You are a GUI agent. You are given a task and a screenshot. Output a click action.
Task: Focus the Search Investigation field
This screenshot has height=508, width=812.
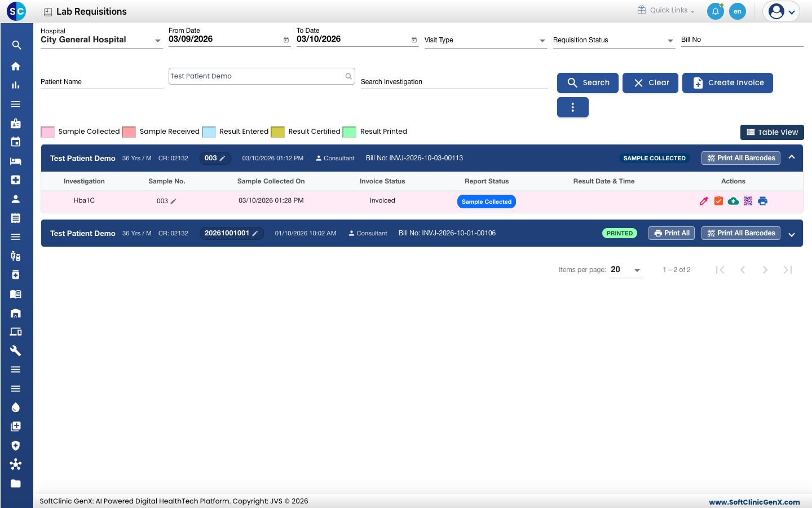tap(454, 82)
